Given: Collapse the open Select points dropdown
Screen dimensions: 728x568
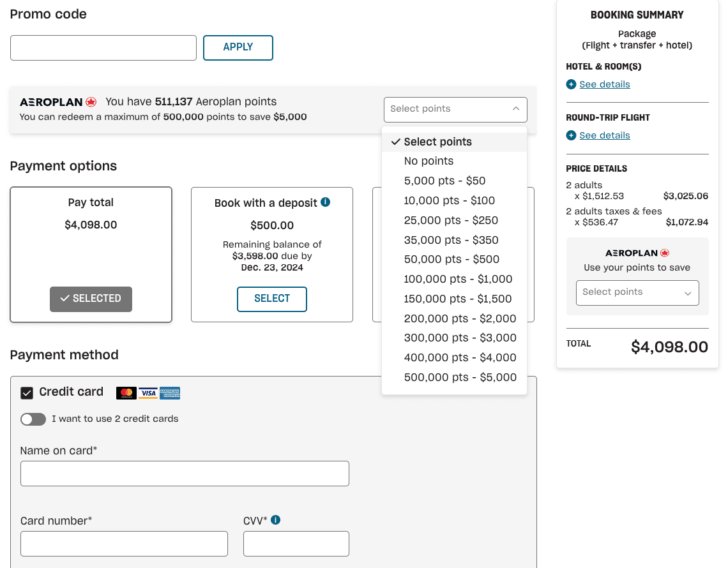Looking at the screenshot, I should coord(455,109).
